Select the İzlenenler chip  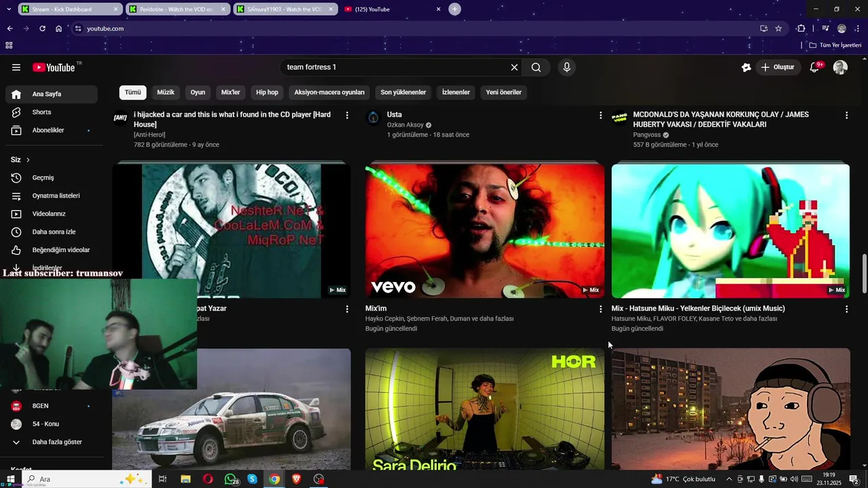click(x=456, y=92)
